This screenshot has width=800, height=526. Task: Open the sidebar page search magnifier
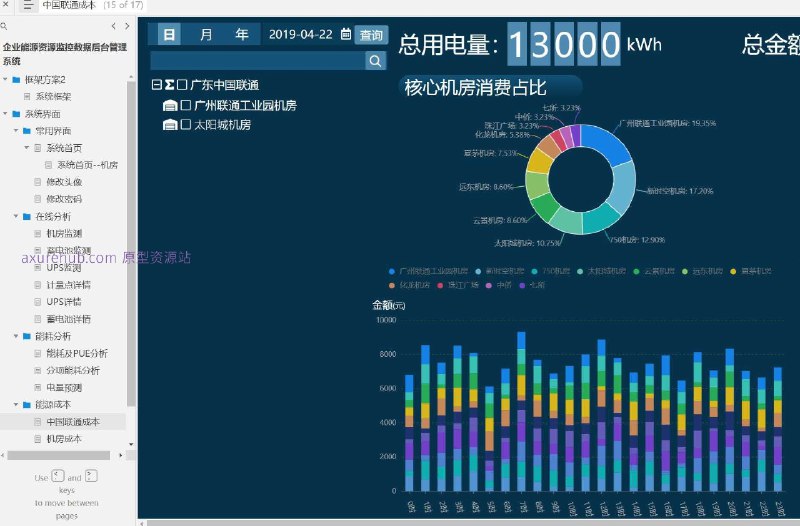coord(4,26)
